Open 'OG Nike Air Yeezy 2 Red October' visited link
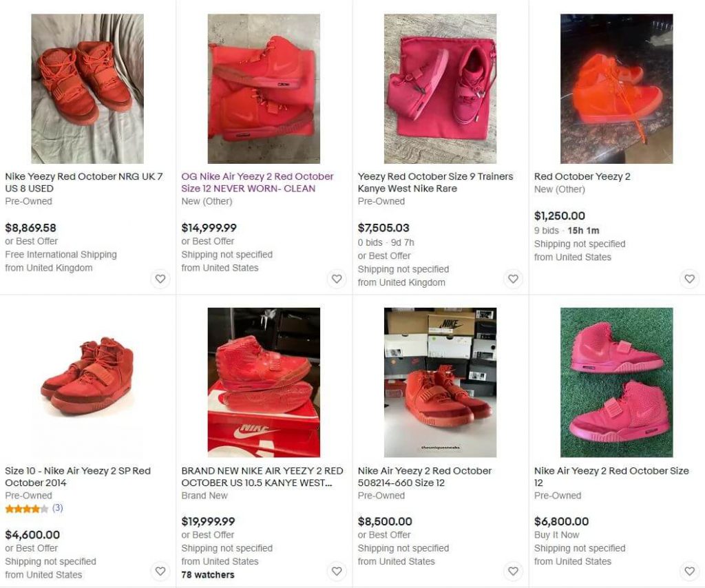 (x=257, y=182)
